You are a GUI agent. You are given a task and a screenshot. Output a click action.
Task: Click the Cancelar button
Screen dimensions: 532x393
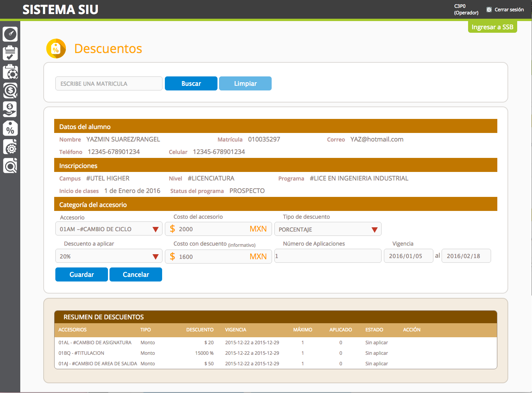coord(136,274)
